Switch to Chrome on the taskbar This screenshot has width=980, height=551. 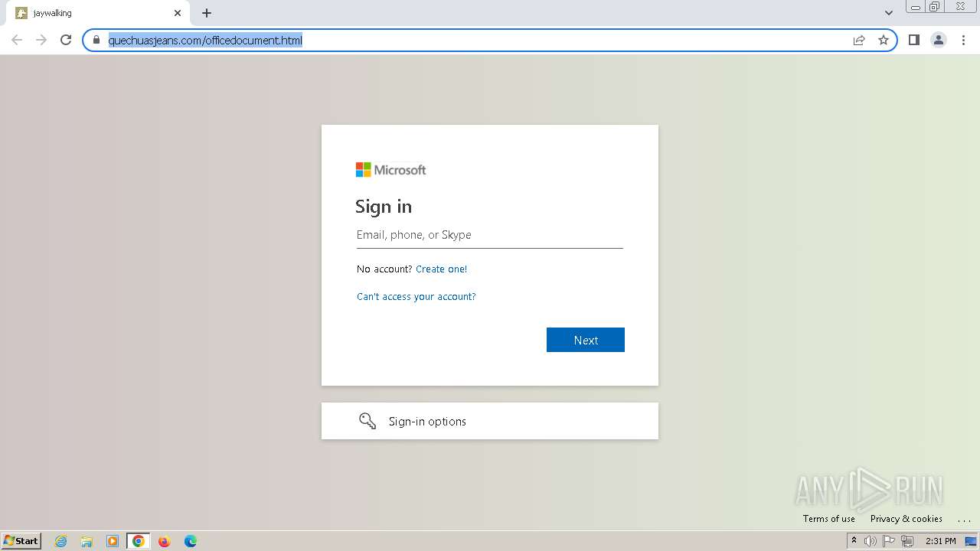click(x=138, y=541)
